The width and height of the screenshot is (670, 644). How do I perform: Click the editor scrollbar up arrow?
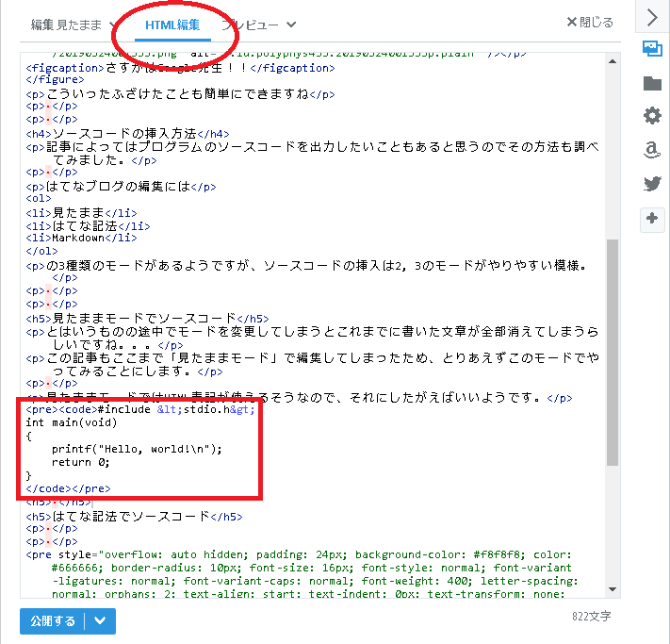(x=613, y=61)
